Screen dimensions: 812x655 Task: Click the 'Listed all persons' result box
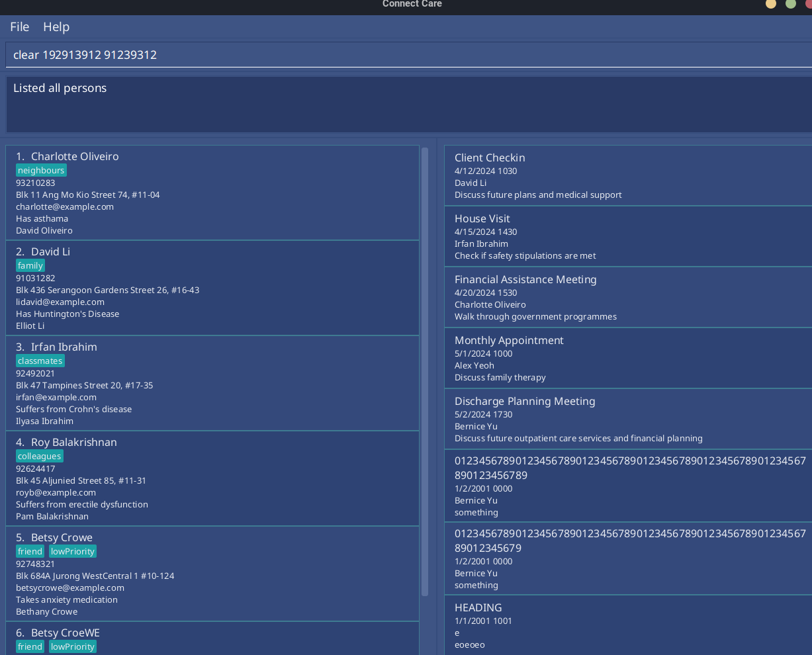(x=408, y=105)
